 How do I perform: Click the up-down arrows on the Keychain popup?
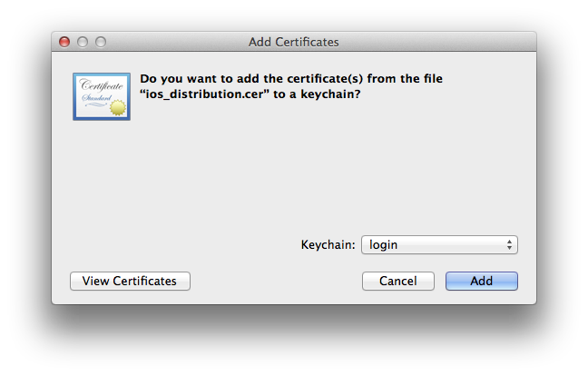point(510,244)
